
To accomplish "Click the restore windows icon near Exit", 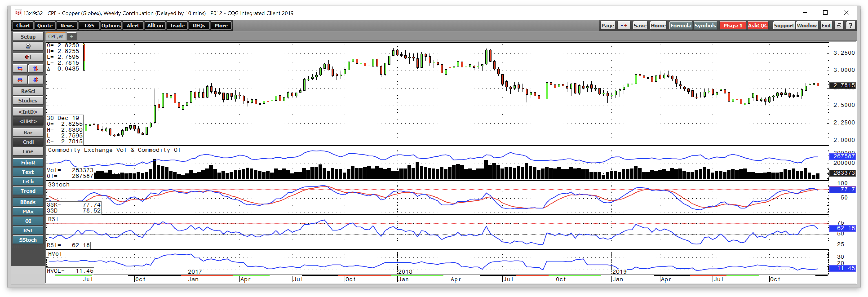I will 839,26.
